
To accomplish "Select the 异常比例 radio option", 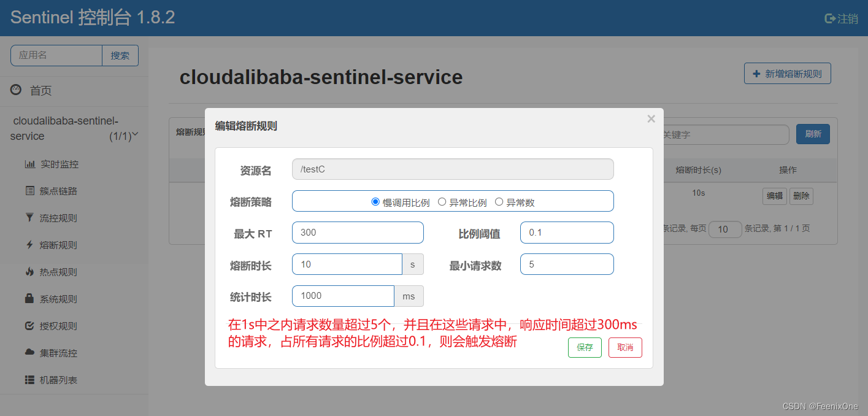I will pyautogui.click(x=442, y=202).
